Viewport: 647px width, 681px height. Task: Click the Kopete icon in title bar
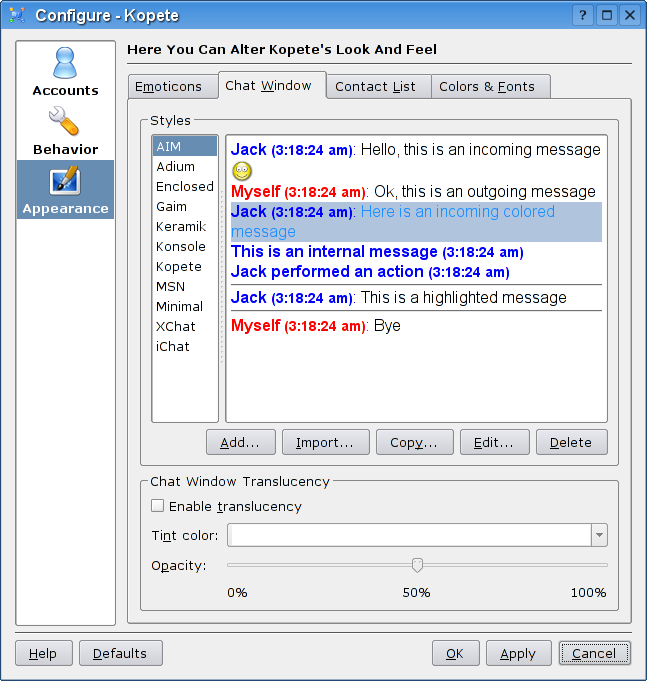[17, 15]
